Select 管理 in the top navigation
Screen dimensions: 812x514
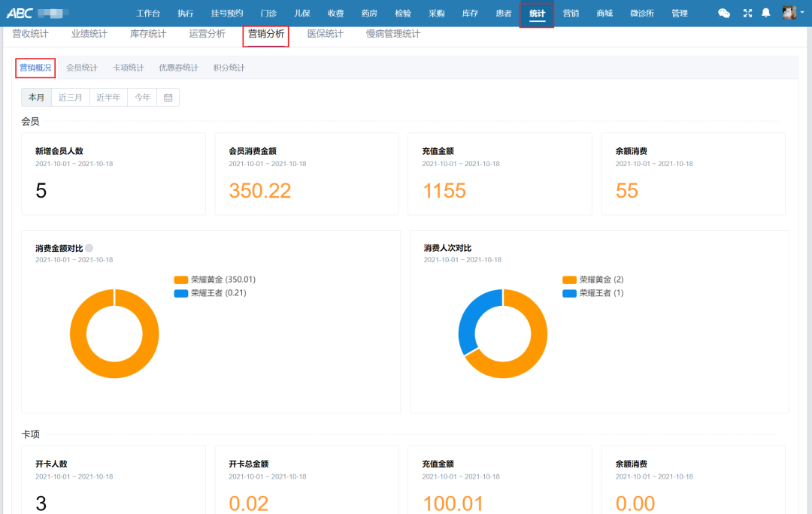click(680, 14)
